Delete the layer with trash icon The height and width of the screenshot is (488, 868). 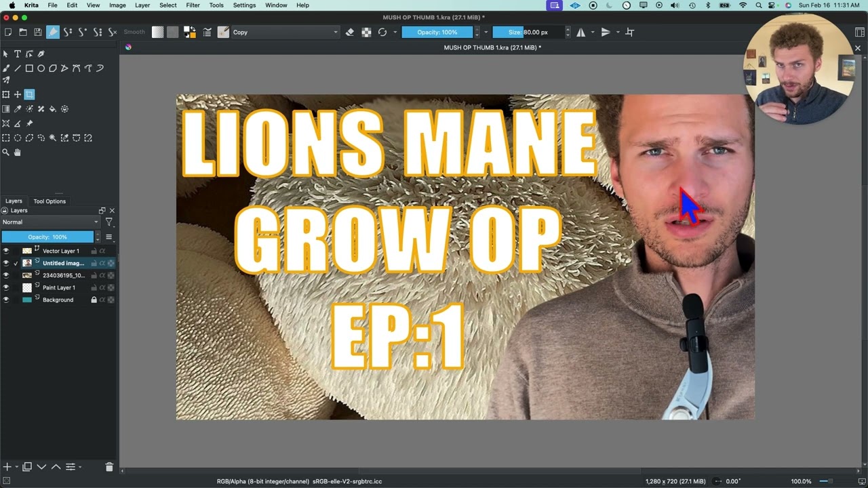click(x=109, y=466)
